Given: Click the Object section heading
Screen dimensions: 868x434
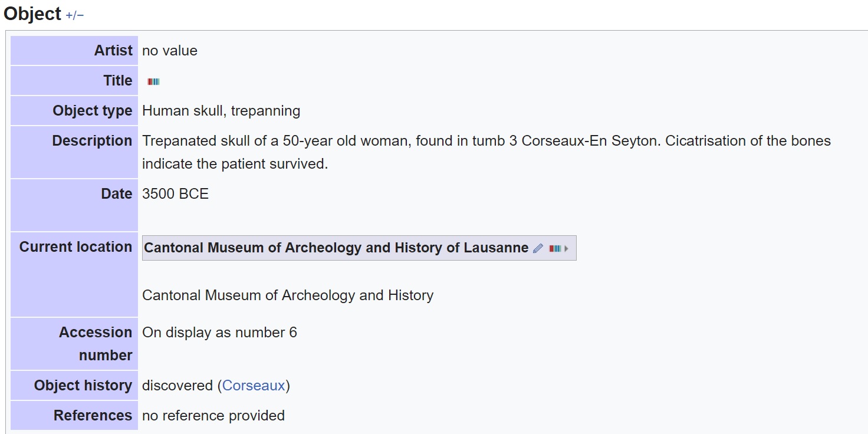Looking at the screenshot, I should coord(32,14).
